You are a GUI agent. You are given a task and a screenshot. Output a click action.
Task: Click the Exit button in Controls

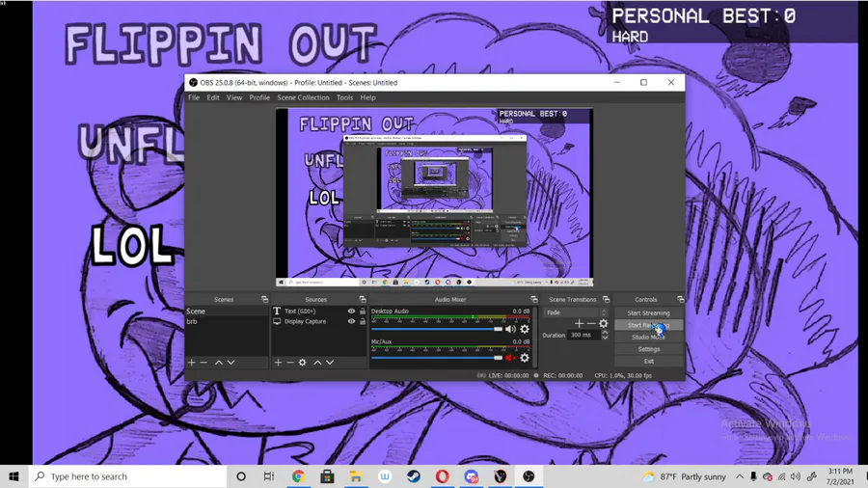[649, 362]
